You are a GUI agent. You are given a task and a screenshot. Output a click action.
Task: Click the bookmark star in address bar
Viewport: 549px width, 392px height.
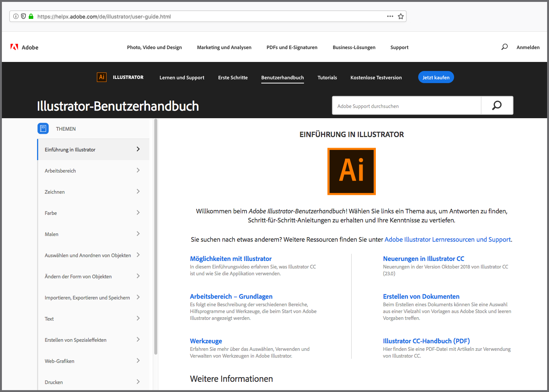[x=401, y=16]
